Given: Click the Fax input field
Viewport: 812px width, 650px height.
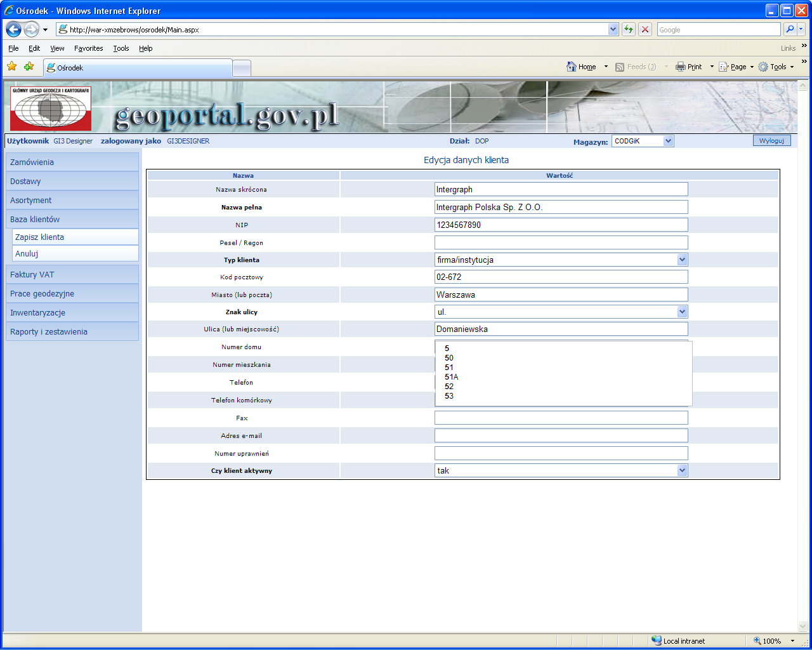Looking at the screenshot, I should pyautogui.click(x=561, y=418).
